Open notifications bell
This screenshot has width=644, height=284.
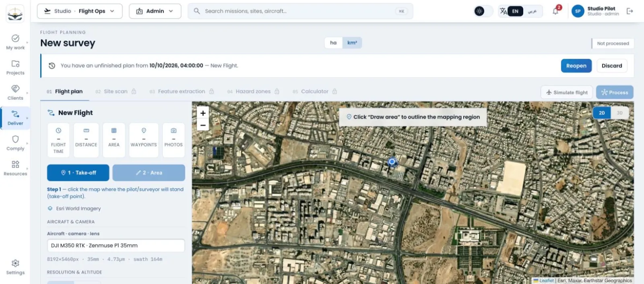(x=556, y=11)
